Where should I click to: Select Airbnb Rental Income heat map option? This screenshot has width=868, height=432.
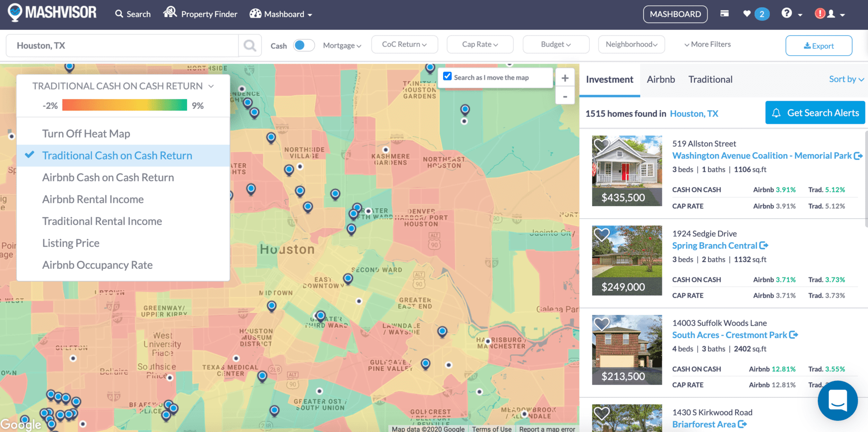coord(93,199)
